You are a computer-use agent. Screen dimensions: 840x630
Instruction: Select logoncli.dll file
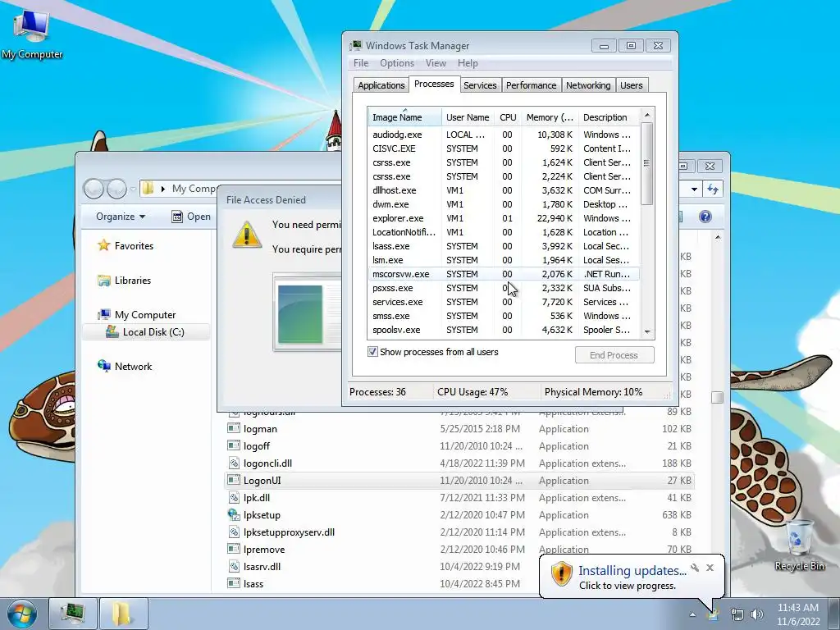(x=459, y=463)
